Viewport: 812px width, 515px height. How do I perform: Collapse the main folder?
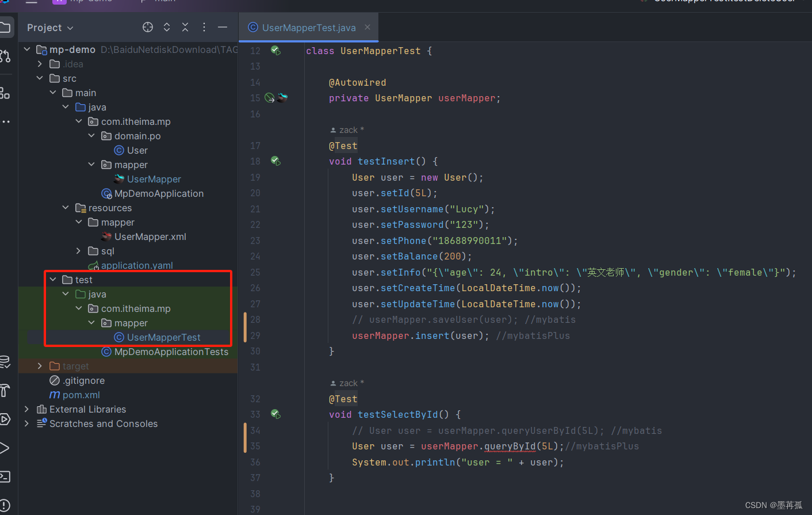(x=53, y=93)
